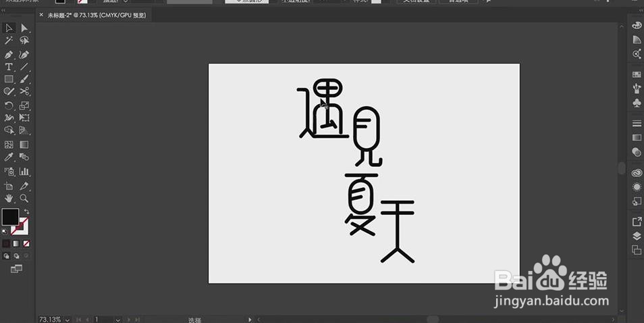The image size is (644, 323).
Task: Select the Rectangle tool
Action: [x=9, y=79]
